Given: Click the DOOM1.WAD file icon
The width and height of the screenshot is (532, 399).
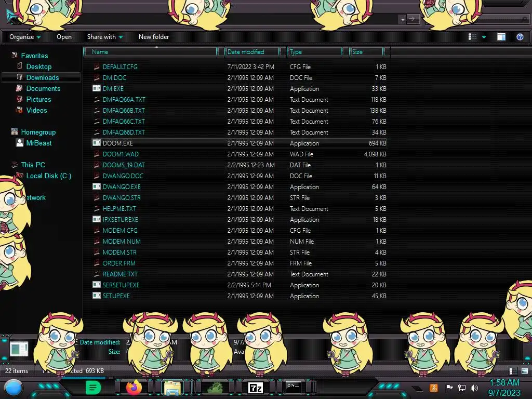Looking at the screenshot, I should (96, 154).
